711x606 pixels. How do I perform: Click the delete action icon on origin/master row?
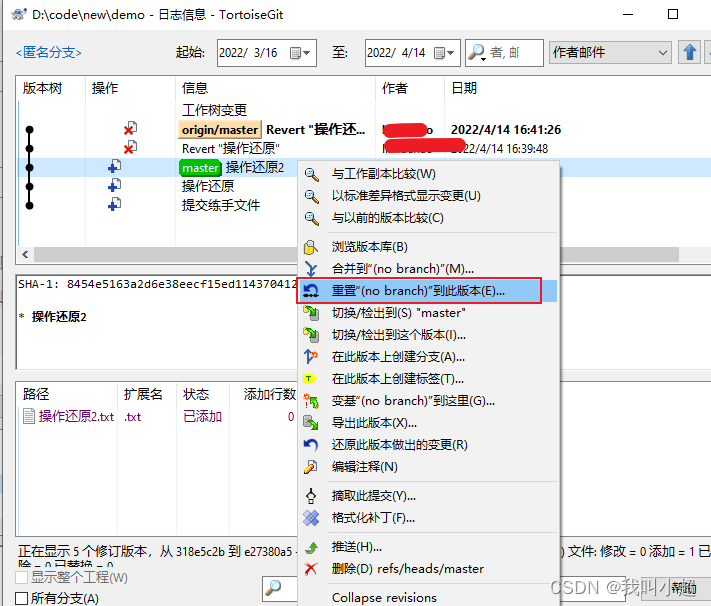pos(130,129)
